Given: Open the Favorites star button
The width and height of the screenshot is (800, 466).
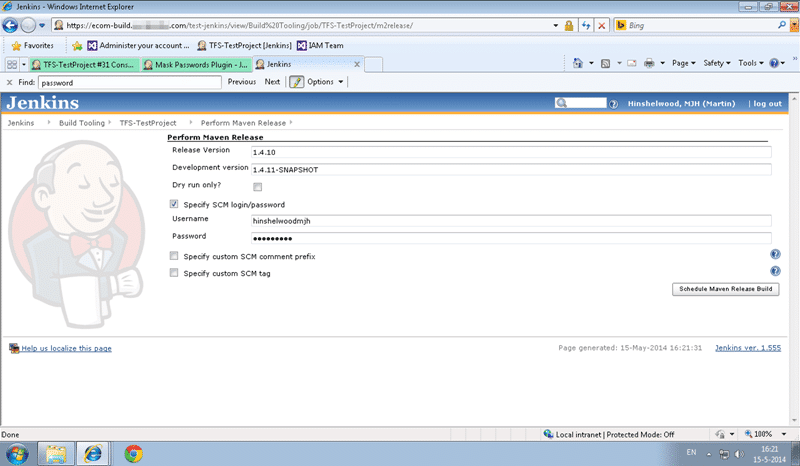Looking at the screenshot, I should point(33,45).
